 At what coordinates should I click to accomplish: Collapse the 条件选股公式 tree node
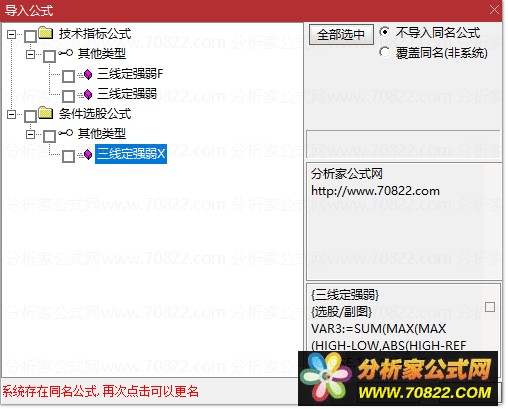coord(12,114)
